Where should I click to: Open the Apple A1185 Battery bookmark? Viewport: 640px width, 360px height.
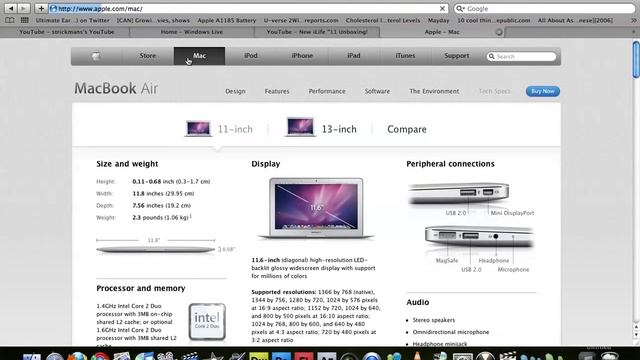pyautogui.click(x=227, y=20)
